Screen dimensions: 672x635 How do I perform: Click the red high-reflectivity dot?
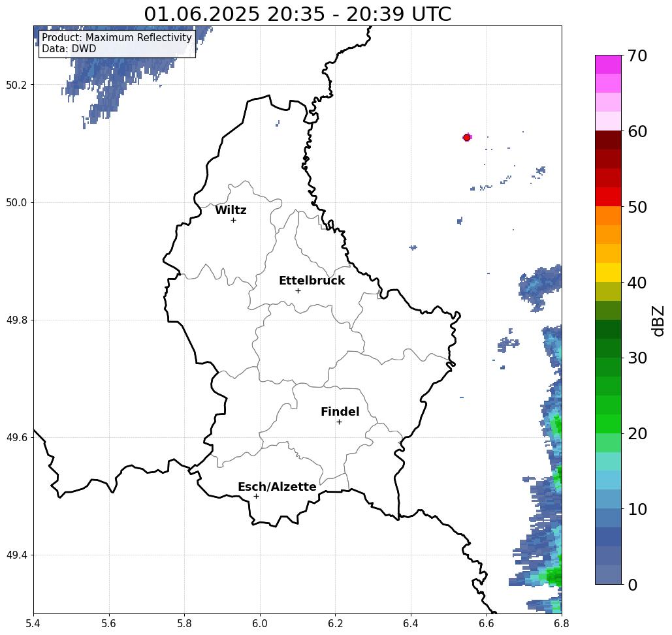click(x=467, y=138)
